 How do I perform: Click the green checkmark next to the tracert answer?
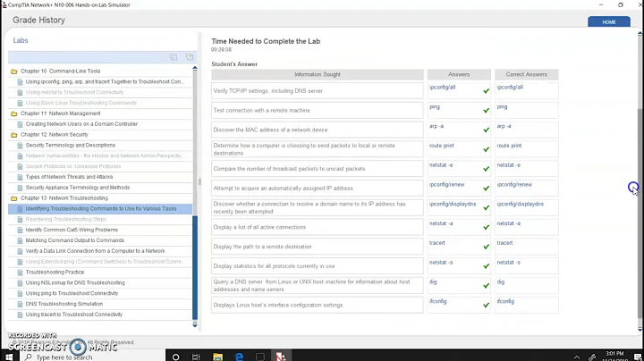(486, 246)
